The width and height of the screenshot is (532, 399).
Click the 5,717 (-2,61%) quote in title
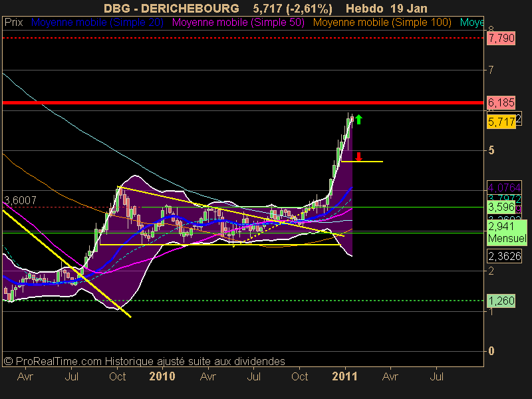293,8
